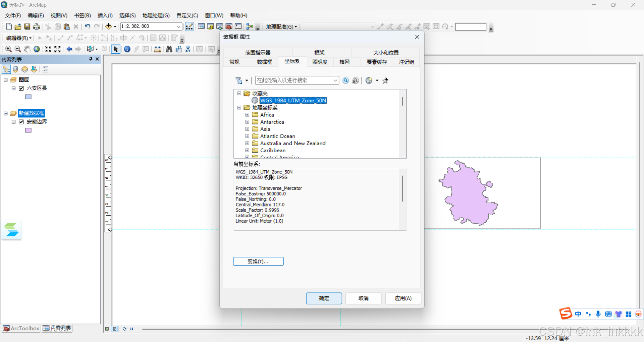Click coordinate system tree scrollbar
Image resolution: width=644 pixels, height=342 pixels.
(x=402, y=102)
